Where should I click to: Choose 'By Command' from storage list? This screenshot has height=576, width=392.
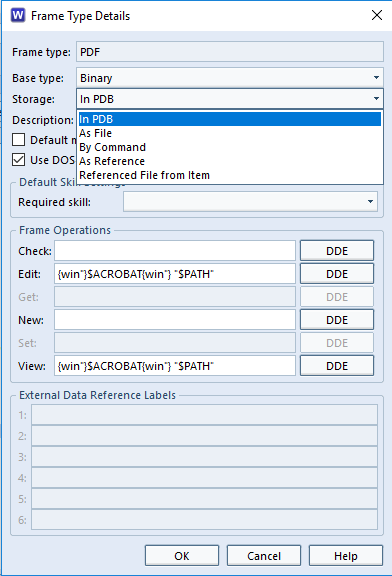tap(230, 147)
